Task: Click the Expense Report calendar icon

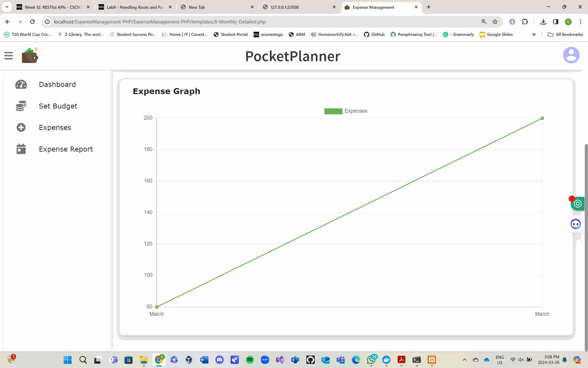Action: 21,149
